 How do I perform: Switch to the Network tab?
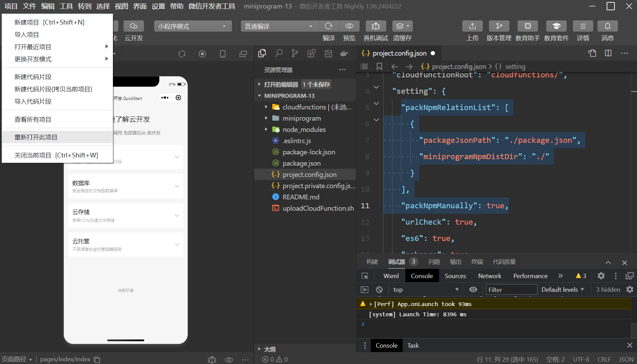click(490, 276)
